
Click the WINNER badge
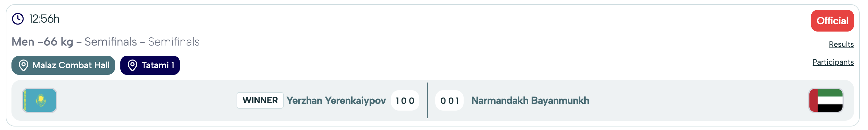[260, 100]
